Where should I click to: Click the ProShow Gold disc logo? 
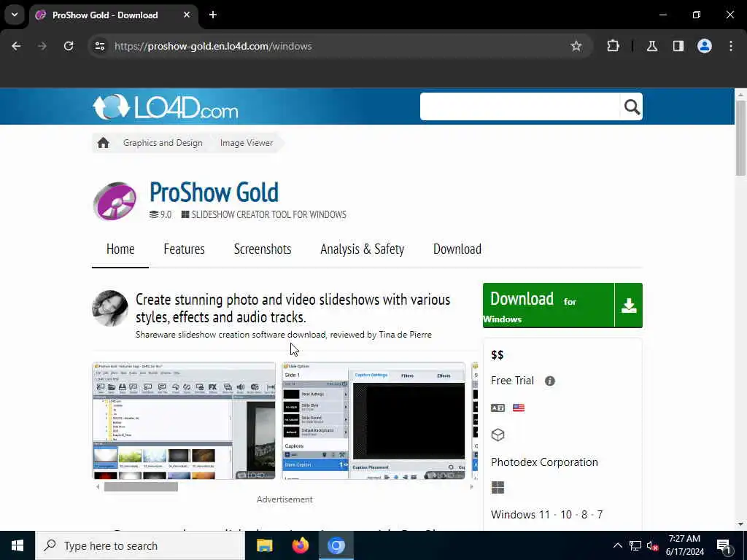tap(115, 201)
